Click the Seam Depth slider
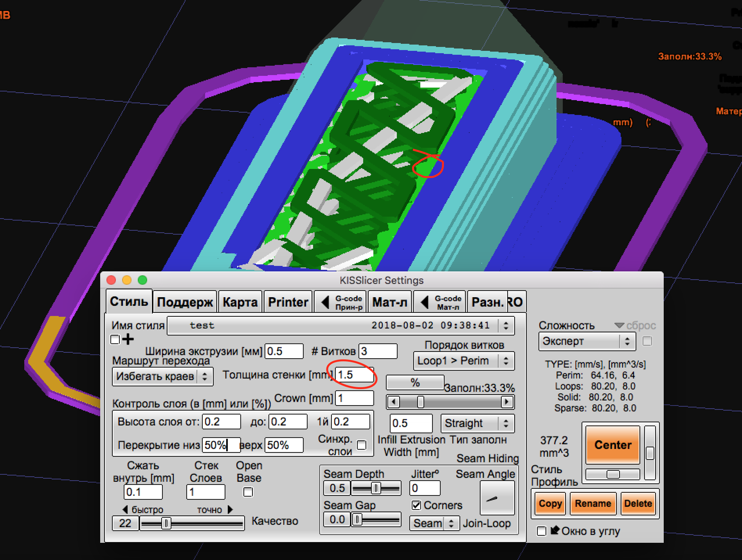Image resolution: width=742 pixels, height=560 pixels. pos(376,488)
